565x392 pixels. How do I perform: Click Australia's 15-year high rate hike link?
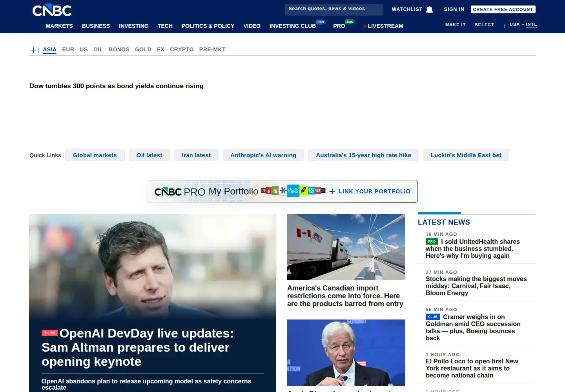pyautogui.click(x=363, y=155)
